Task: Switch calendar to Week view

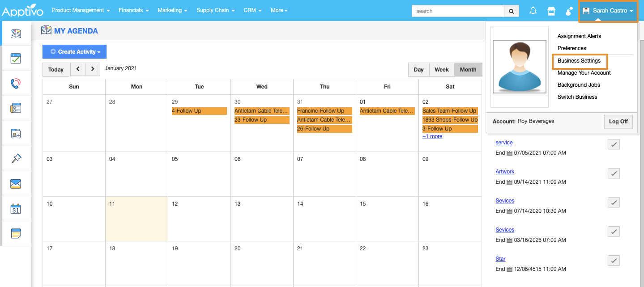Action: tap(441, 70)
